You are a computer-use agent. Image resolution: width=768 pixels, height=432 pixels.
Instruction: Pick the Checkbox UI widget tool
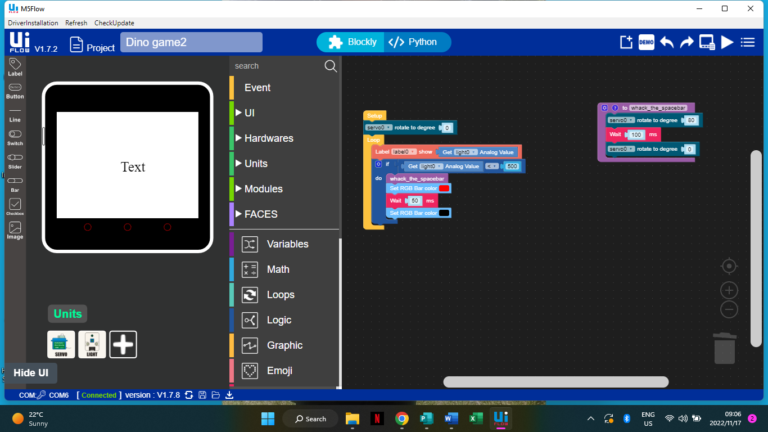point(15,206)
